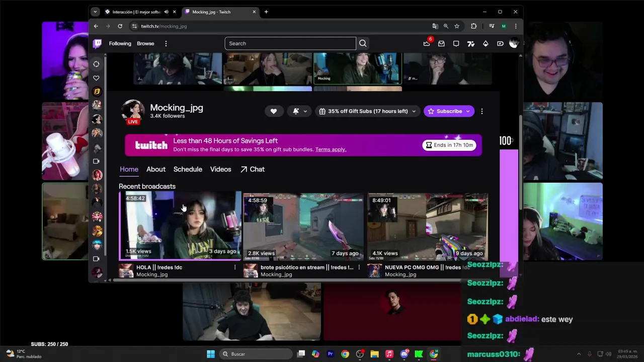This screenshot has width=644, height=362.
Task: Open Chrome profile M avatar
Action: click(x=504, y=26)
